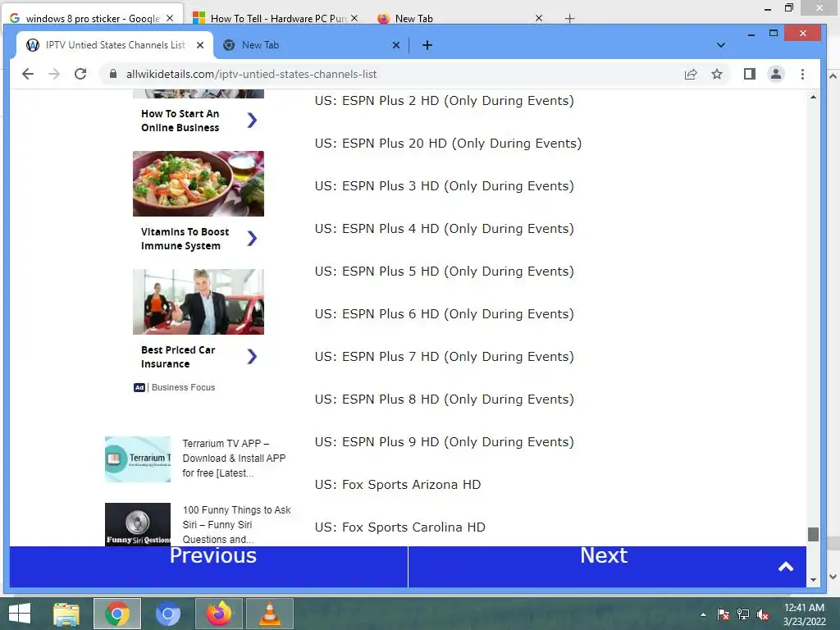Screen dimensions: 840x630
Task: Open the taskbar clock showing 12:41 AM
Action: [x=804, y=614]
